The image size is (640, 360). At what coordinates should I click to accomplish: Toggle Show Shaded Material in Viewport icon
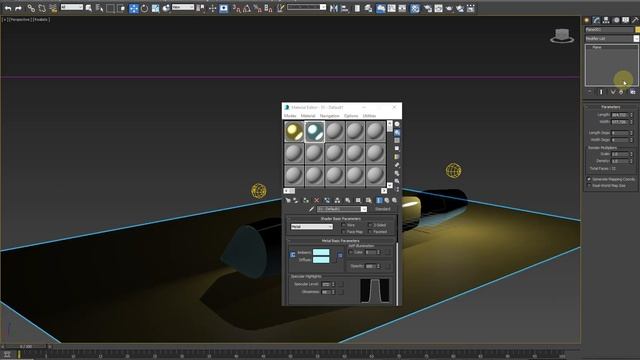pos(368,200)
